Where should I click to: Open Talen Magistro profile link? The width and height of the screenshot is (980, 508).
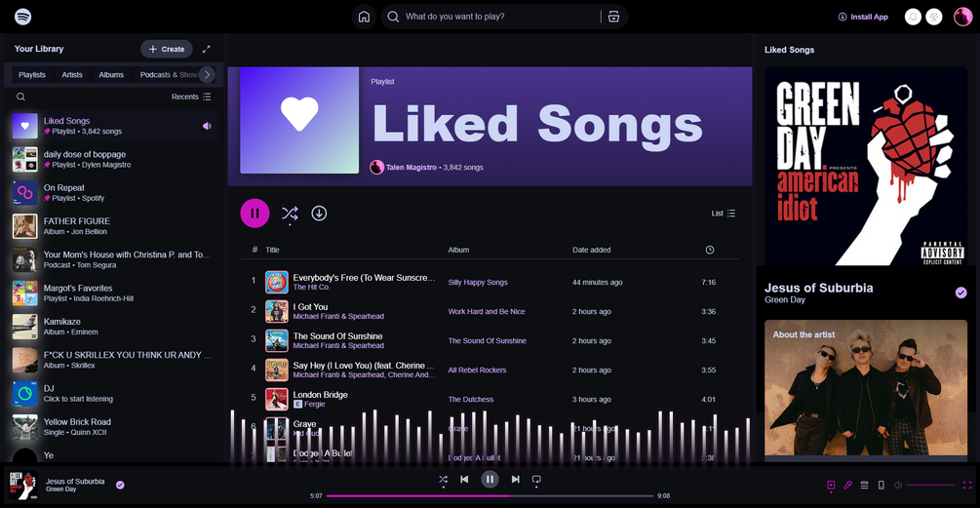411,168
